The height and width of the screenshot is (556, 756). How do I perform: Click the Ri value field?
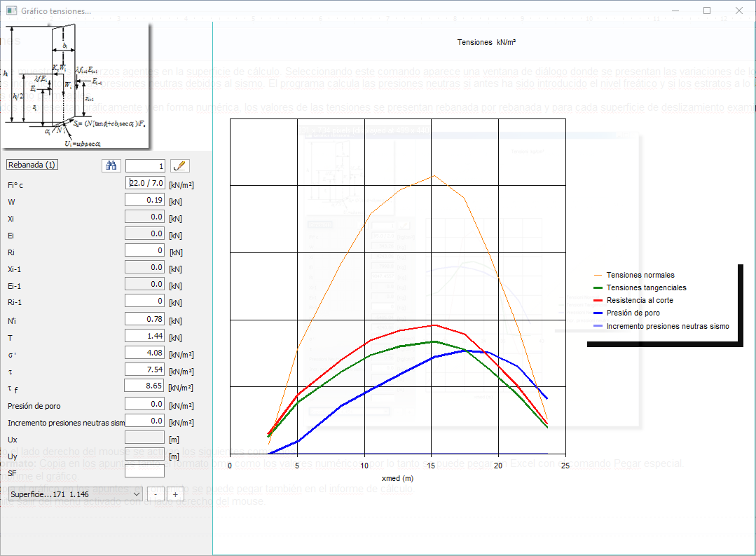pyautogui.click(x=144, y=250)
